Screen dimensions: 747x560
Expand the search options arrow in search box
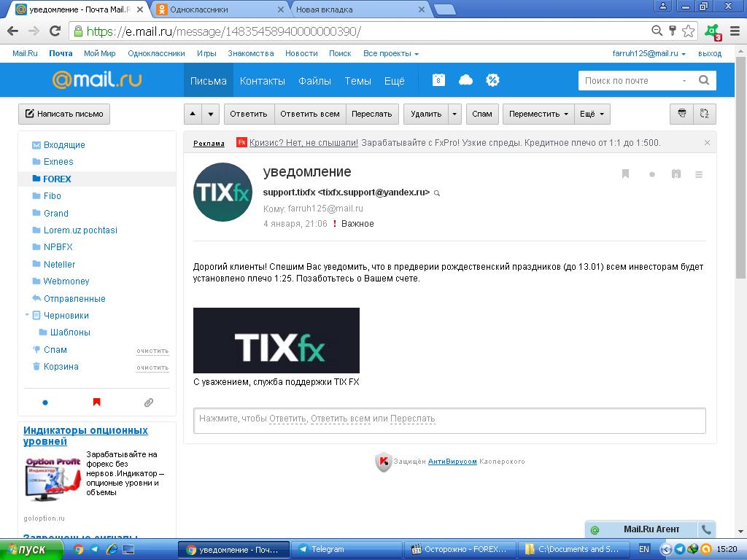684,80
